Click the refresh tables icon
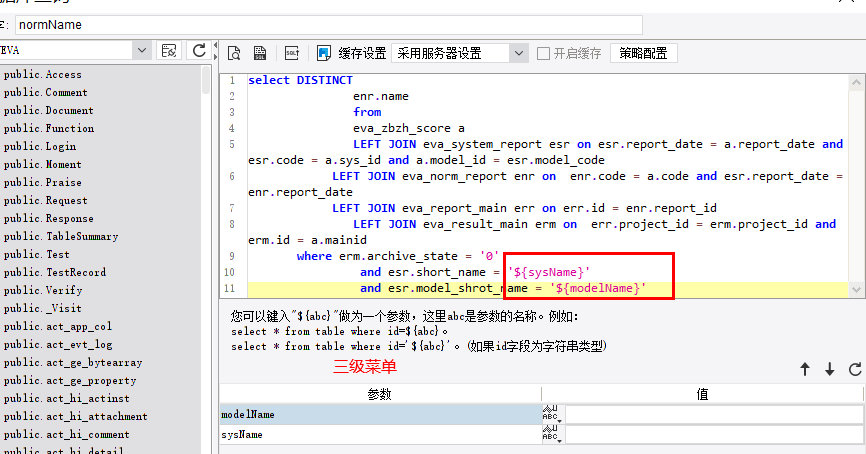 tap(199, 50)
